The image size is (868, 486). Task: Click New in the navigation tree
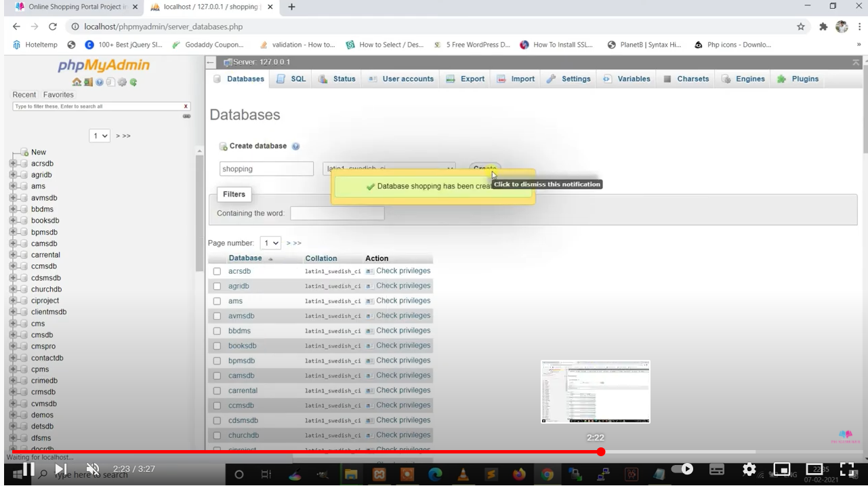[39, 153]
